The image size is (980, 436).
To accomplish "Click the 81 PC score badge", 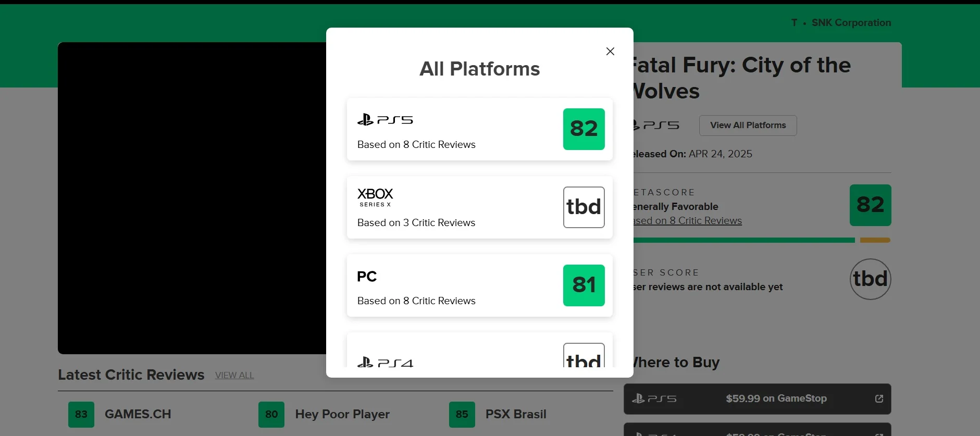I will (584, 285).
